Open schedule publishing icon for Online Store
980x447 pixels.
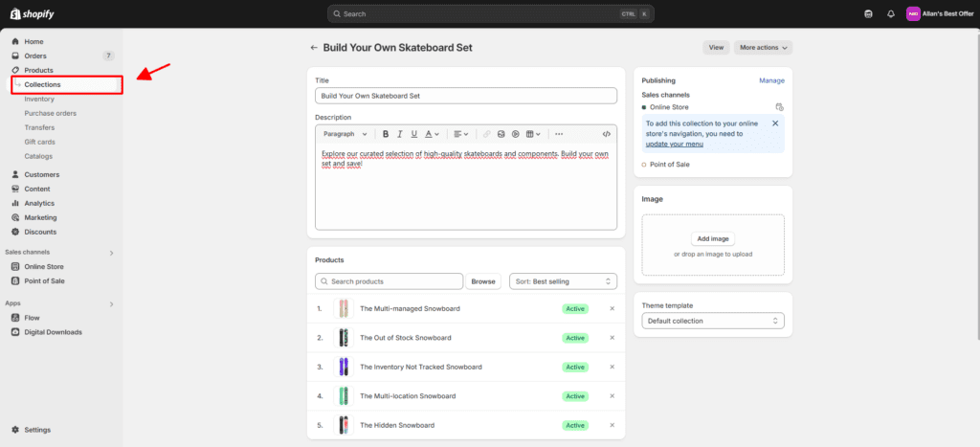(x=779, y=107)
